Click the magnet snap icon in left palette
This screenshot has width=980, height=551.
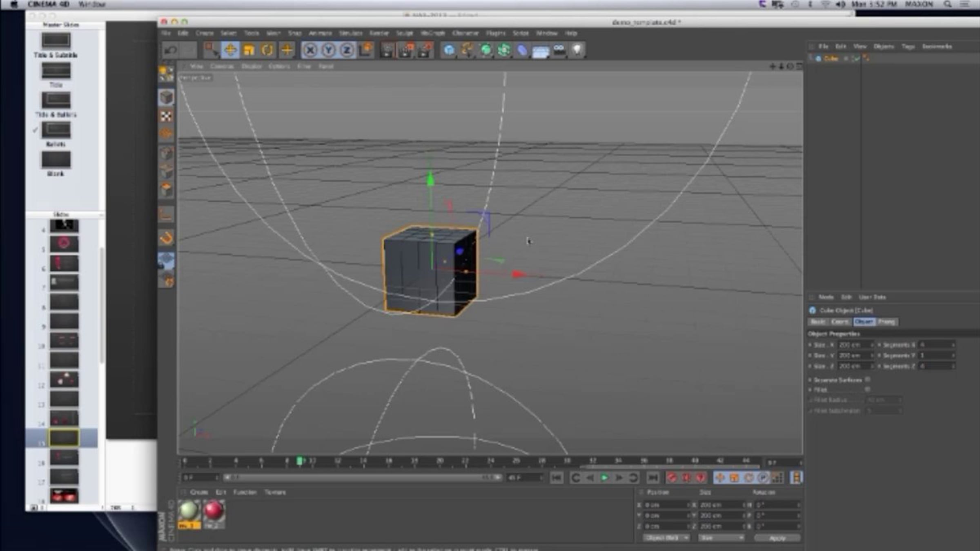[166, 238]
